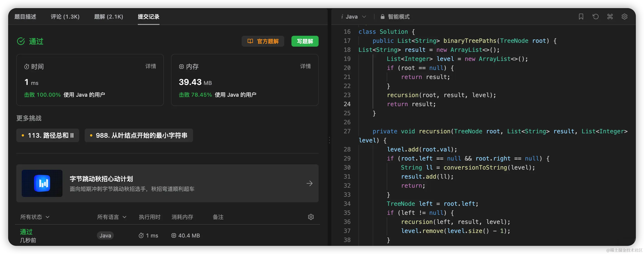
Task: Click the ByteDance plan logo thumbnail
Action: coord(42,183)
